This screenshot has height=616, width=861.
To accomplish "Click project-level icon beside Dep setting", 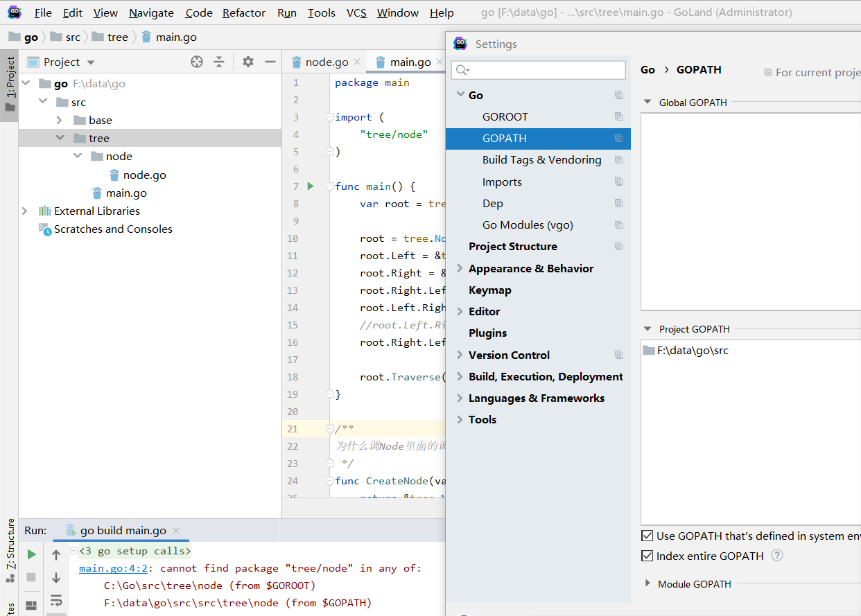I will [x=618, y=203].
